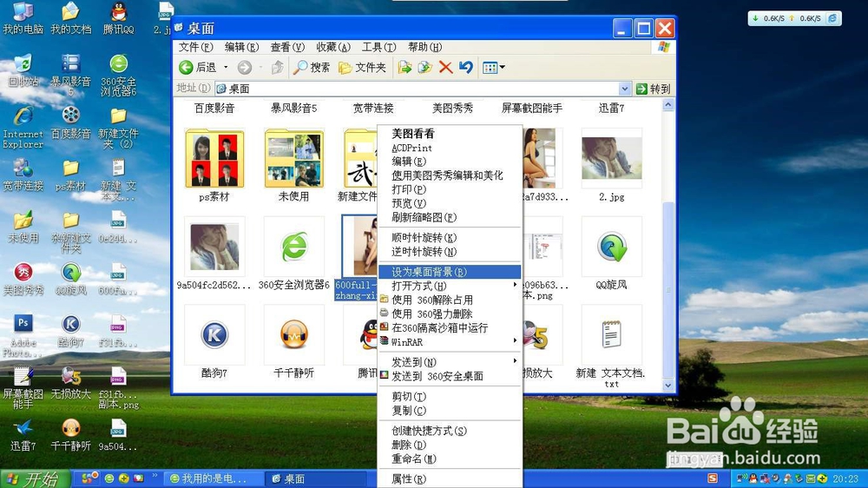This screenshot has width=868, height=488.
Task: Open 暴风影音5 desktop icon
Action: [70, 74]
